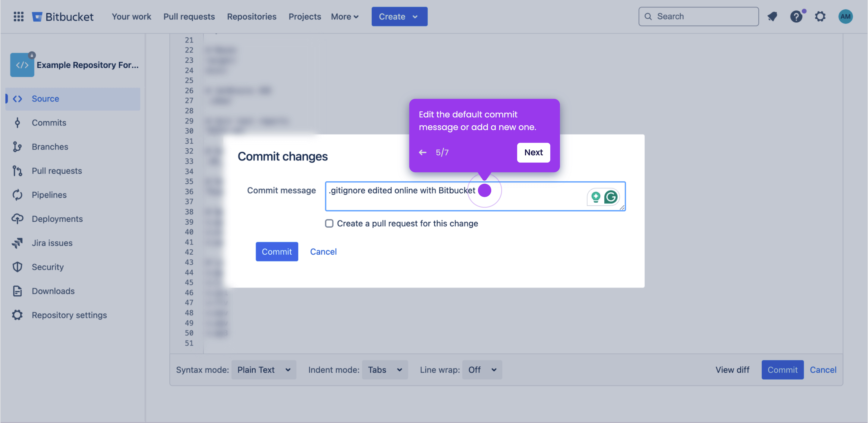This screenshot has width=868, height=423.
Task: Click the Commit changes dialog heading
Action: coord(282,157)
